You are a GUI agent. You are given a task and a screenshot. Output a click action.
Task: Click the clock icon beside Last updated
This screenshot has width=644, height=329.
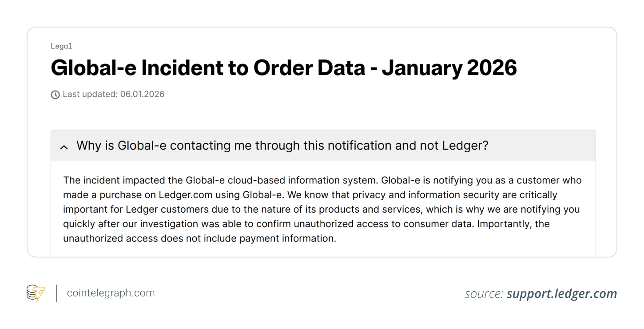(55, 95)
